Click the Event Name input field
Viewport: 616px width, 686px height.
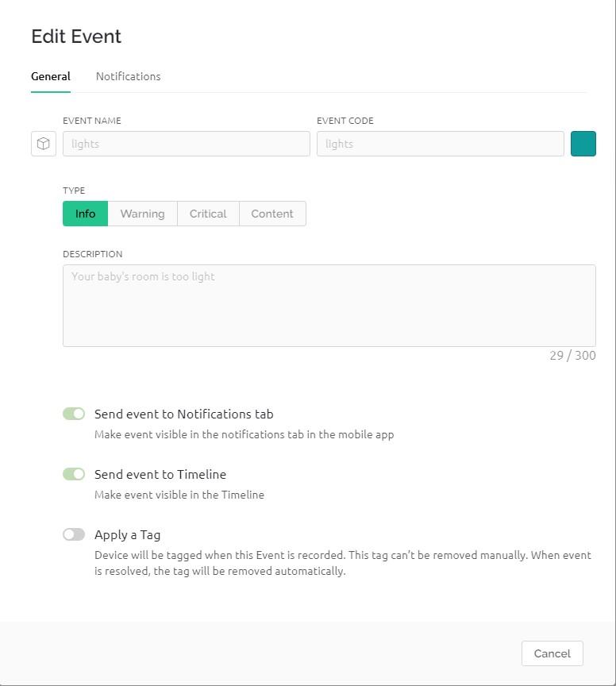click(187, 144)
